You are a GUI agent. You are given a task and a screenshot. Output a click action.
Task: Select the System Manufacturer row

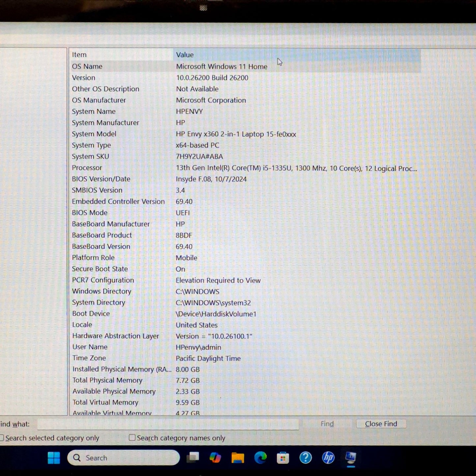[245, 123]
